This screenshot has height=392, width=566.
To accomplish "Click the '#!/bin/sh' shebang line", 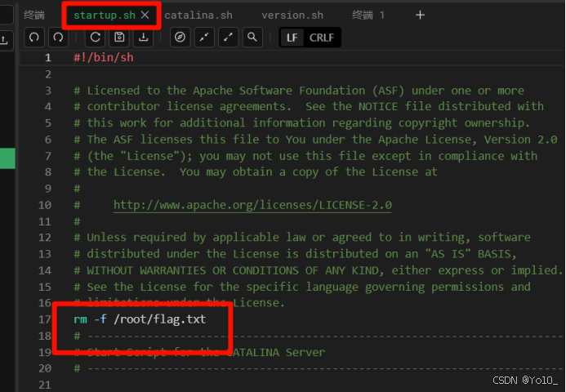I will pyautogui.click(x=104, y=58).
